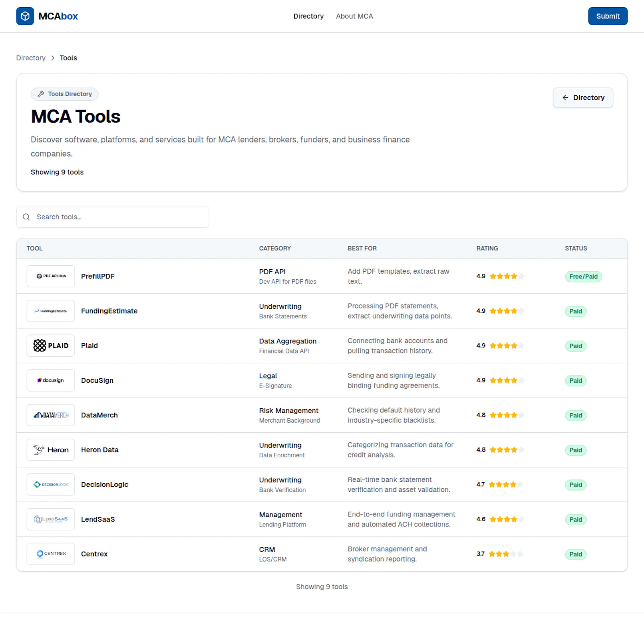Click the PrefillPDF rating stars
The width and height of the screenshot is (644, 644).
click(507, 276)
